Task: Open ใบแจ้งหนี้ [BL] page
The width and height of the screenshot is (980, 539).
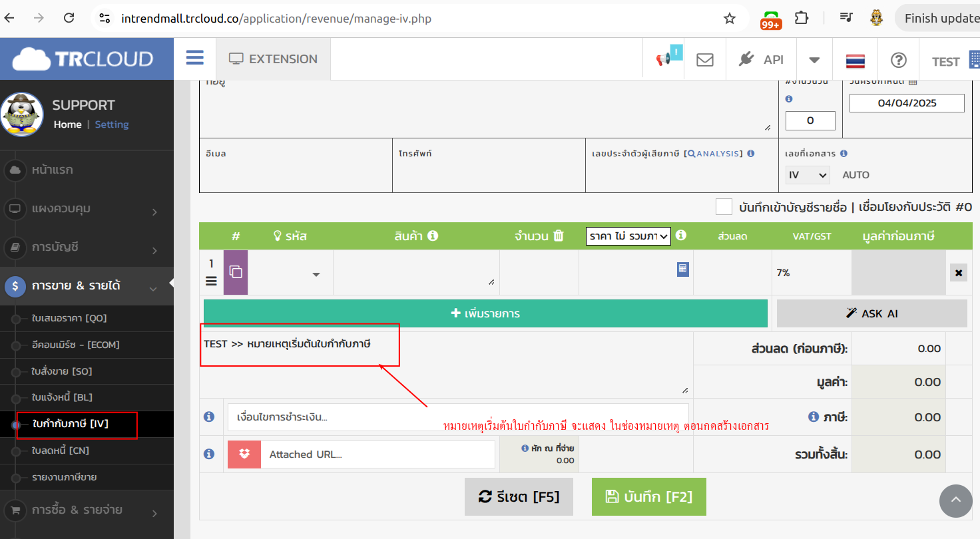Action: [62, 397]
